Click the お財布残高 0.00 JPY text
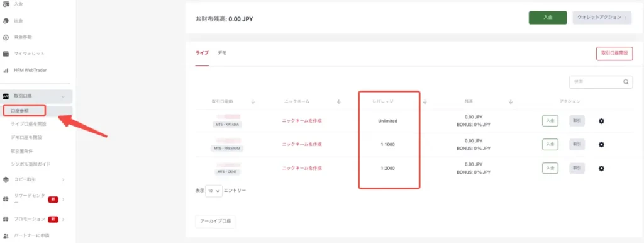 pos(225,18)
